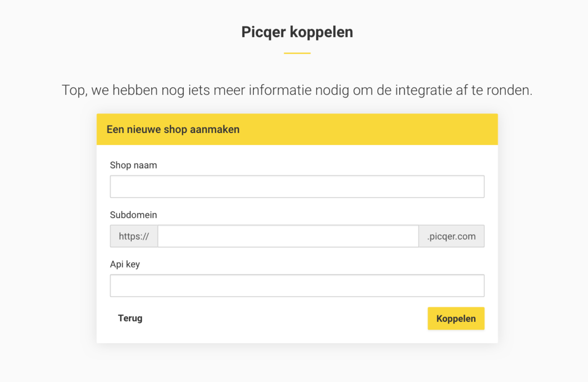Viewport: 588px width, 382px height.
Task: Click the introductory text about integratie afronden
Action: 297,90
